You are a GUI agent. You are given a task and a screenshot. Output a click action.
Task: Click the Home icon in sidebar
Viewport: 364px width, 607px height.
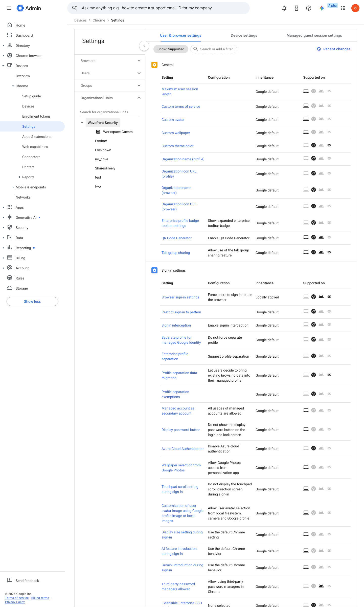tap(10, 25)
